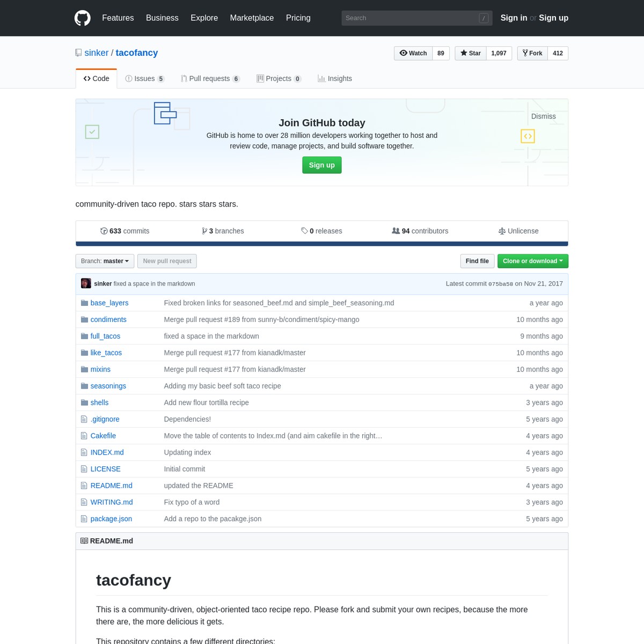Viewport: 644px width, 644px height.
Task: Click Sign in link in header
Action: tap(514, 18)
